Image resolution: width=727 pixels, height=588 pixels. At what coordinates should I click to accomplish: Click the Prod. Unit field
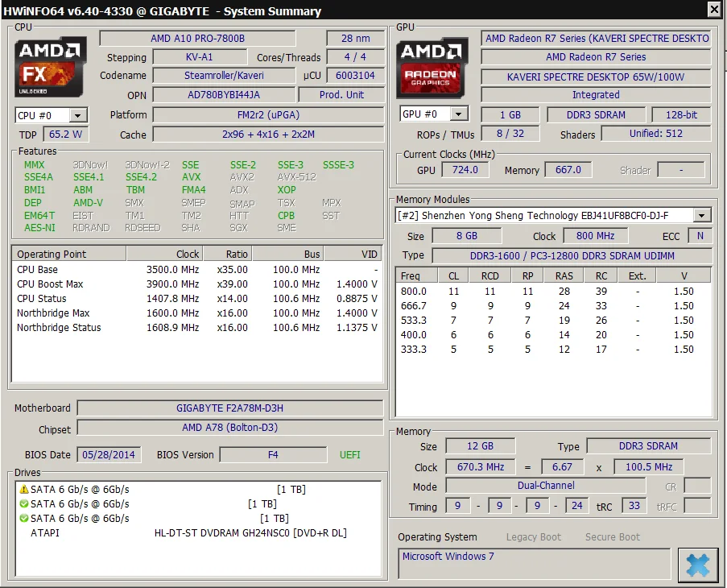click(x=341, y=95)
